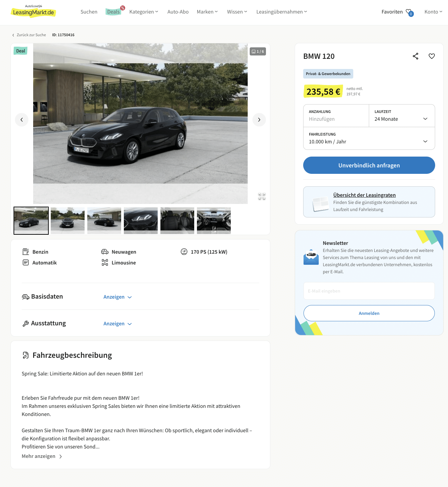The height and width of the screenshot is (487, 448).
Task: Click the netto price 197,97 €
Action: coord(353,94)
